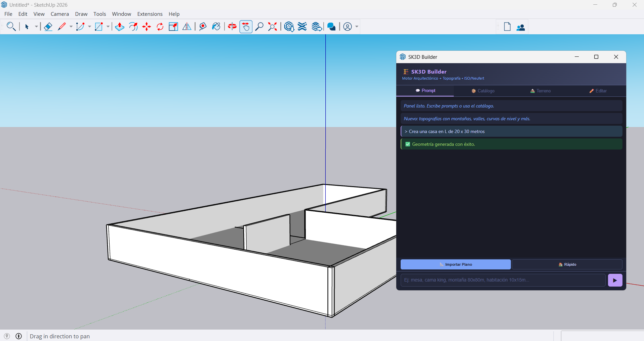Click the Zoom Extents tool
Image resolution: width=644 pixels, height=341 pixels.
click(x=272, y=27)
